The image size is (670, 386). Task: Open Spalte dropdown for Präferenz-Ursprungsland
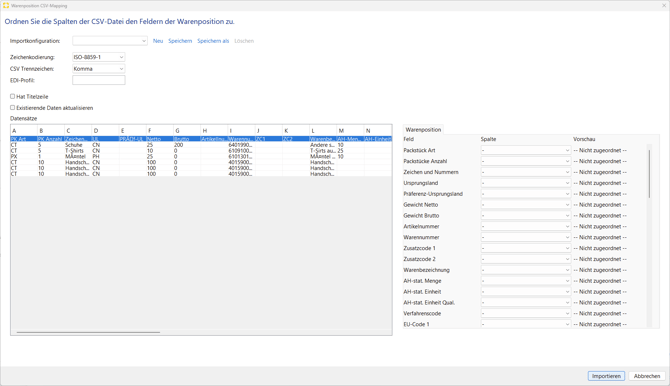(x=526, y=194)
